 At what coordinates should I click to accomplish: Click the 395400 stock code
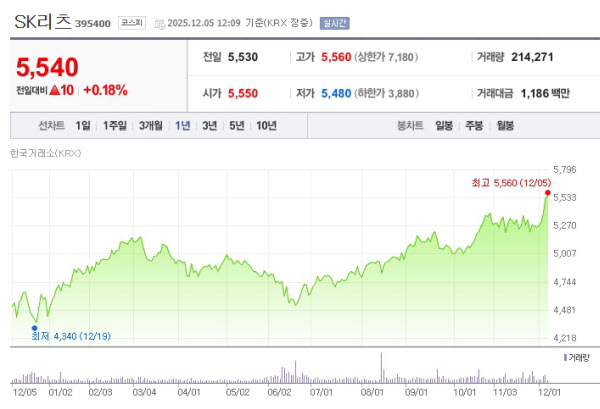pos(95,21)
